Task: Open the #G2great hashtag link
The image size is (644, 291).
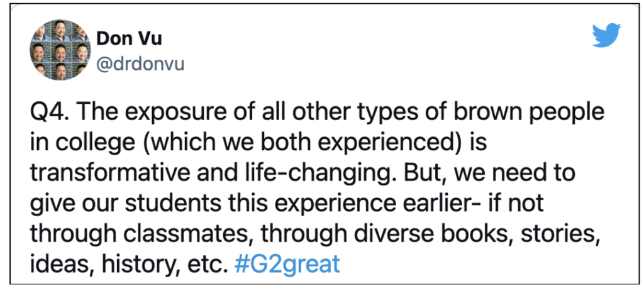Action: (287, 265)
